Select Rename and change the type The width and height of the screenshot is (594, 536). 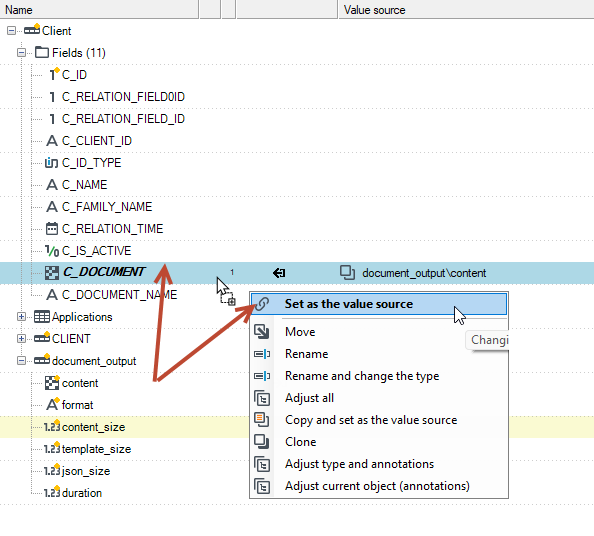[x=378, y=376]
